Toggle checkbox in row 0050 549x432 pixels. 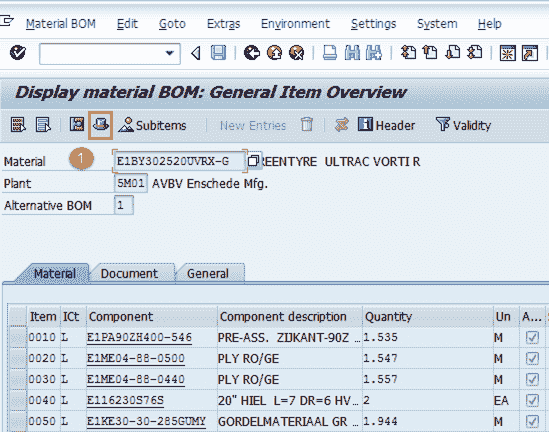click(x=532, y=421)
